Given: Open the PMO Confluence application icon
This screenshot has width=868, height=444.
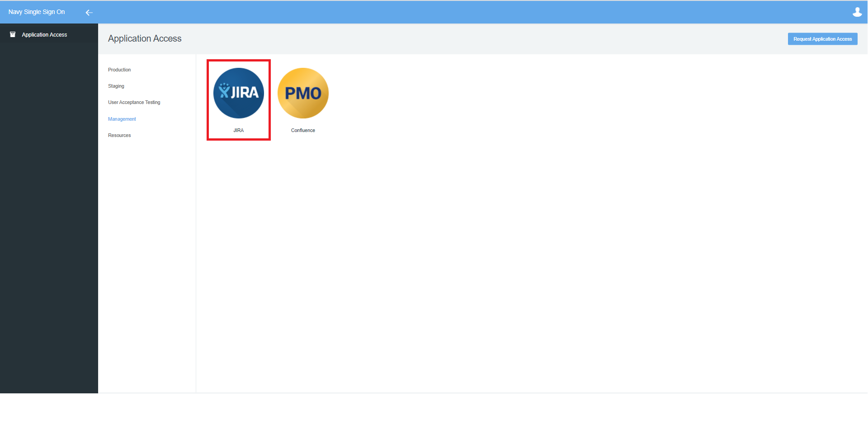Looking at the screenshot, I should 303,93.
